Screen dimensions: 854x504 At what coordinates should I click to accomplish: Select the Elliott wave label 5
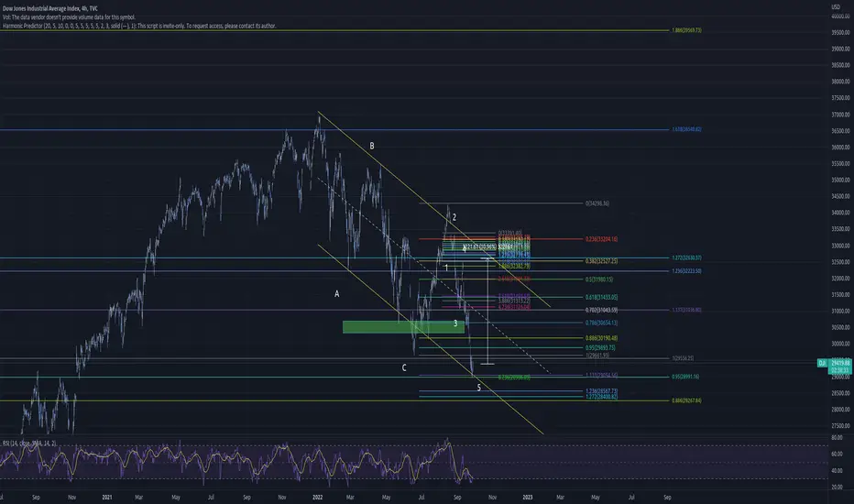(x=478, y=388)
